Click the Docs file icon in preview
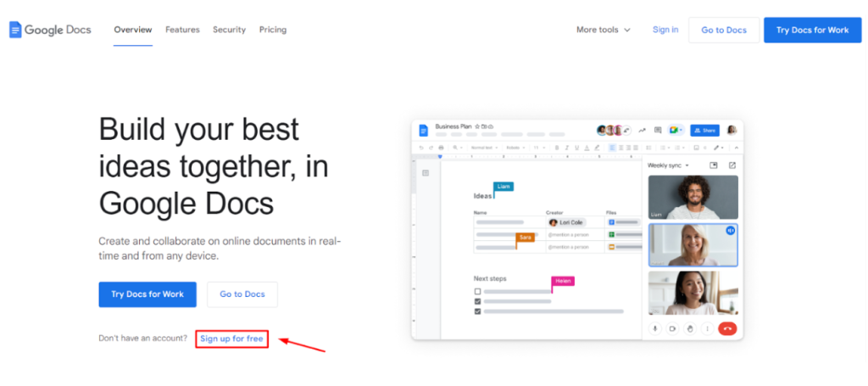Screen dimensions: 868x386 coord(424,130)
